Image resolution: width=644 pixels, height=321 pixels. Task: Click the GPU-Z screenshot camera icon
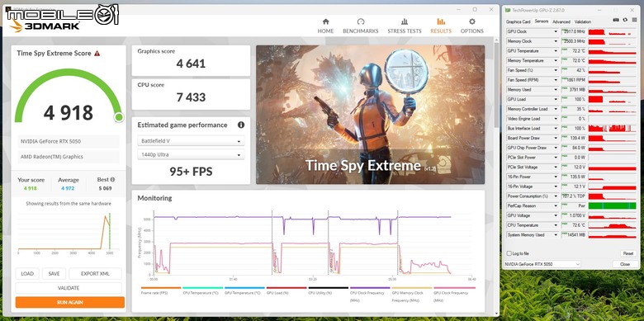[x=616, y=20]
